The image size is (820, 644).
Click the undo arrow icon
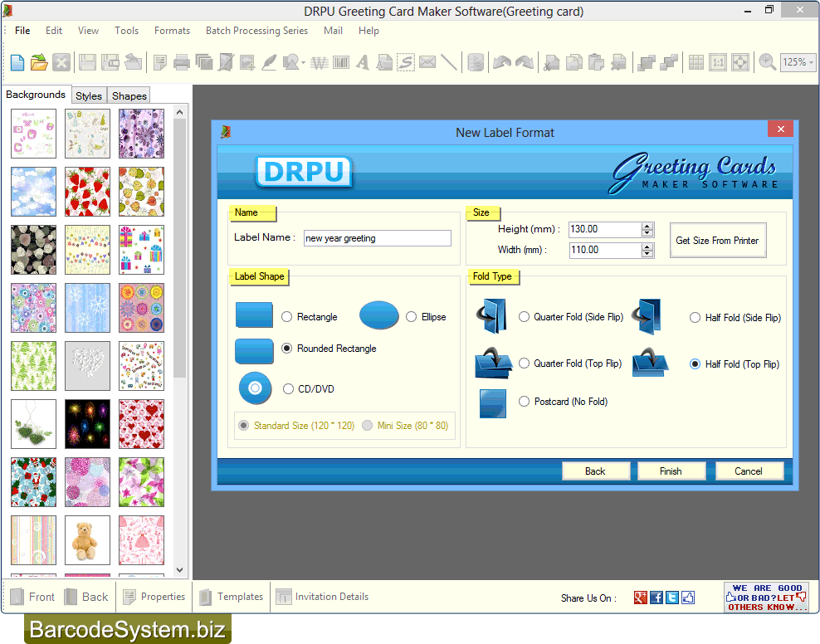[x=502, y=63]
